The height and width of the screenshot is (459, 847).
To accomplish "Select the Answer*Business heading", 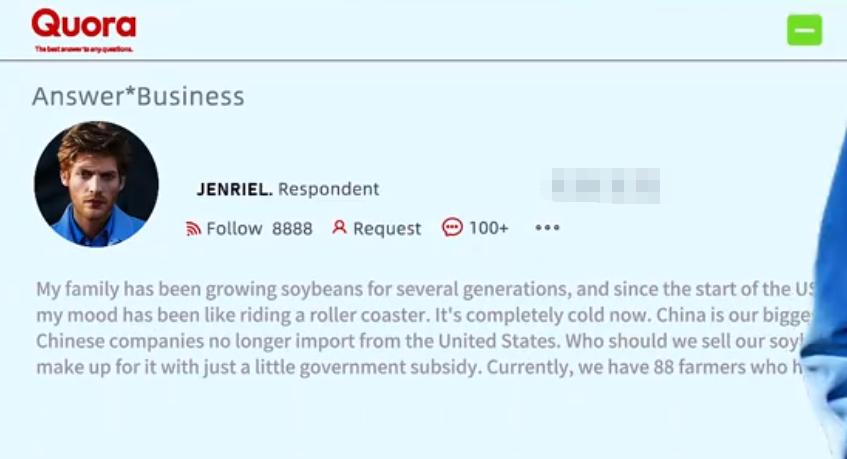I will (x=138, y=97).
